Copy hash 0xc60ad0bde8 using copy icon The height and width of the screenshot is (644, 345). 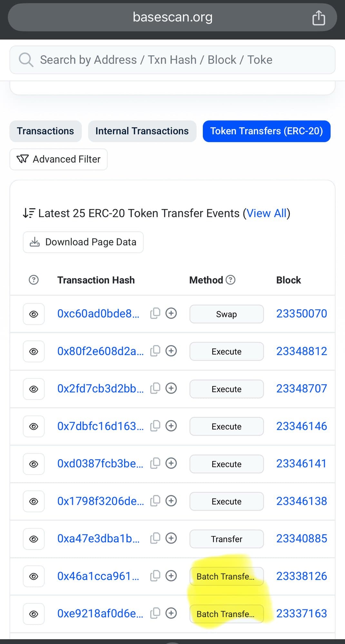[155, 313]
